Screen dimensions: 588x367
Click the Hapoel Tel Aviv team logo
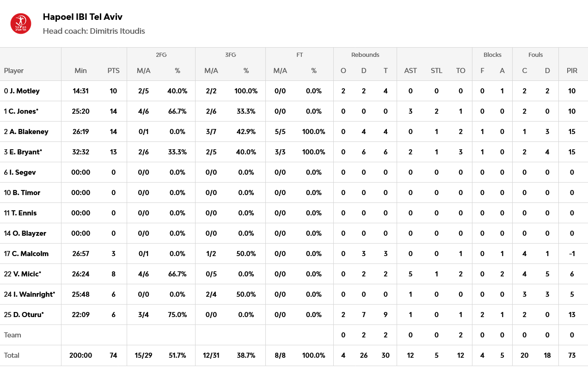(21, 24)
